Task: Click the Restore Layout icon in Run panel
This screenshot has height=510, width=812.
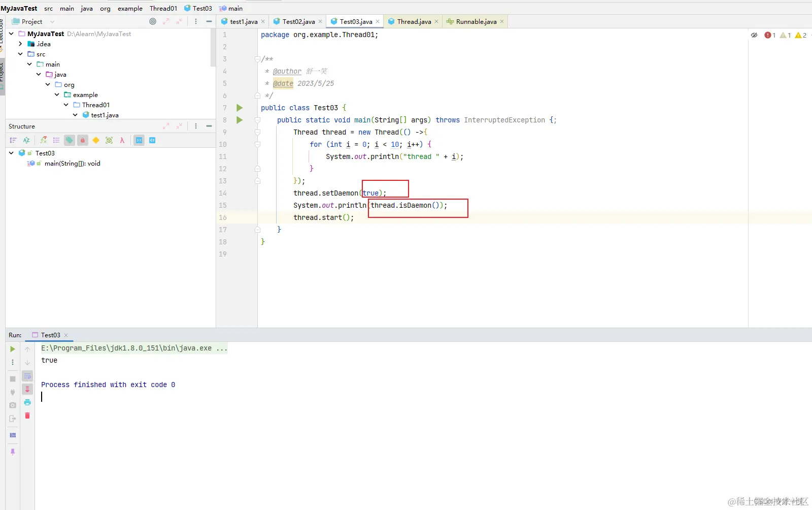Action: 13,435
